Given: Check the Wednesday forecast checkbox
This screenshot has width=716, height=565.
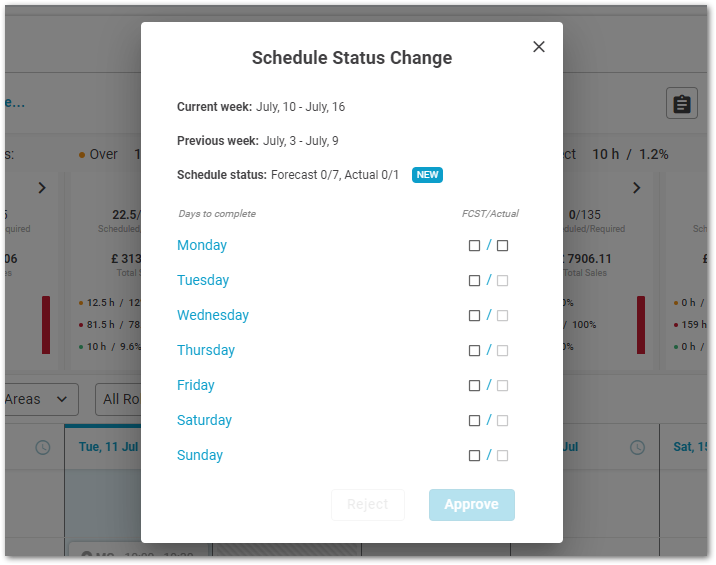Looking at the screenshot, I should click(x=474, y=316).
